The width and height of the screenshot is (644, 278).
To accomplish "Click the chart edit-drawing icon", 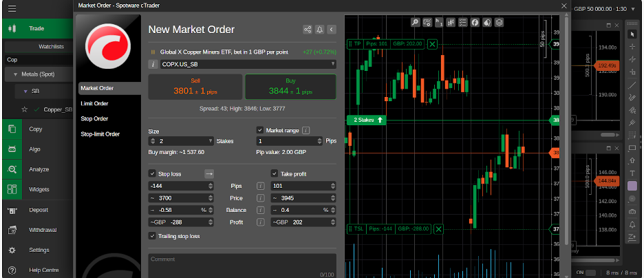I will point(427,22).
